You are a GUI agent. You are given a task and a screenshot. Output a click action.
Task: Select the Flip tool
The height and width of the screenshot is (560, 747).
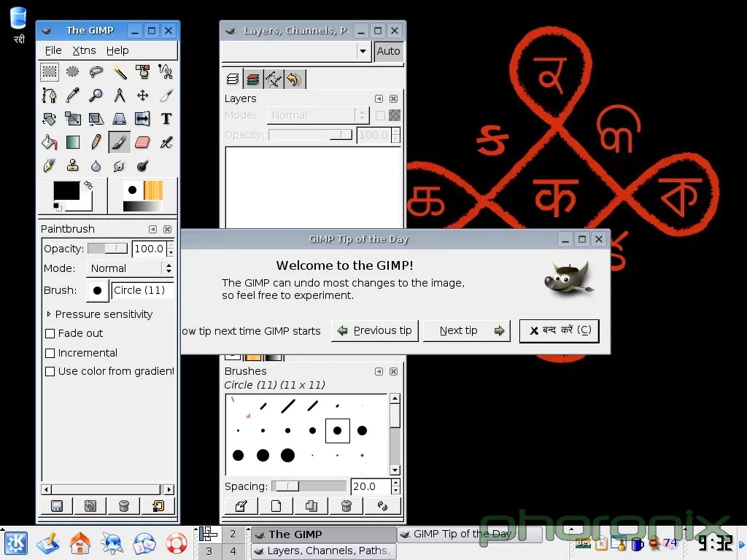pyautogui.click(x=142, y=119)
